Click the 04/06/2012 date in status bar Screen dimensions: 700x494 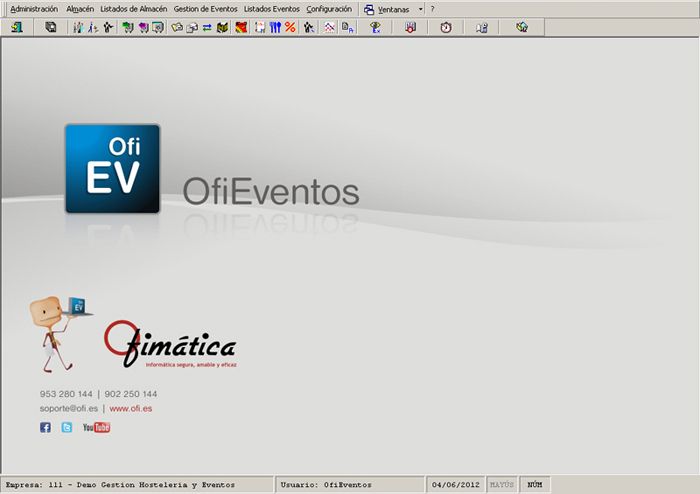click(x=456, y=485)
